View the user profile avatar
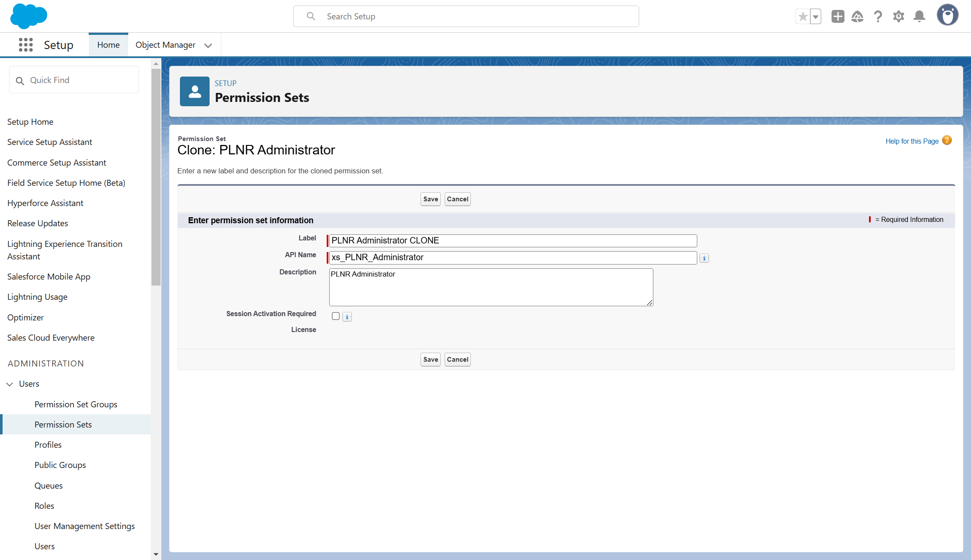 947,15
